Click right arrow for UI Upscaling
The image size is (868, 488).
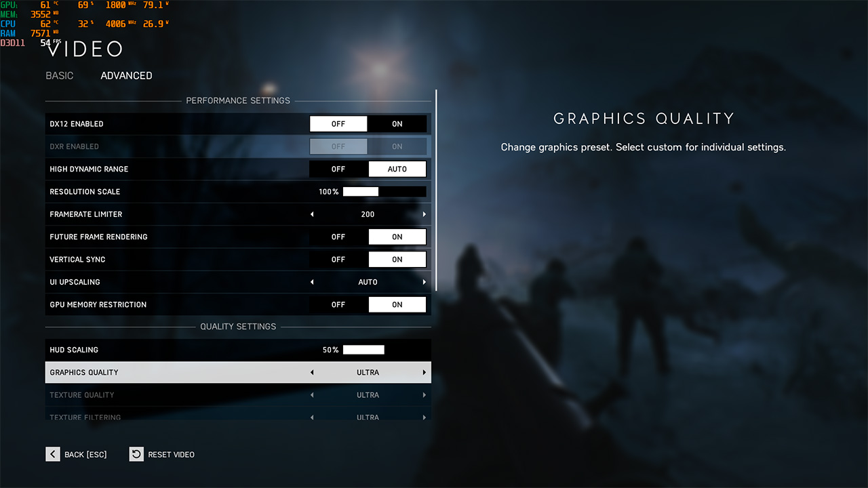425,282
